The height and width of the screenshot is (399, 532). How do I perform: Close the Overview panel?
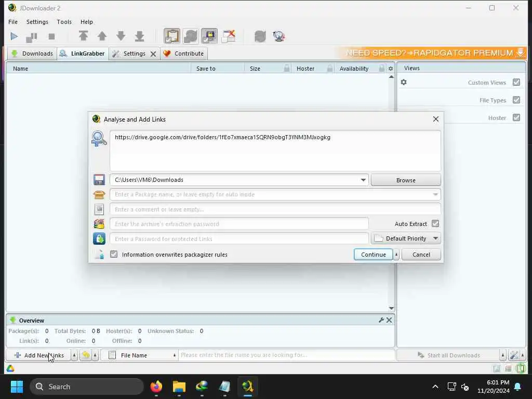389,320
